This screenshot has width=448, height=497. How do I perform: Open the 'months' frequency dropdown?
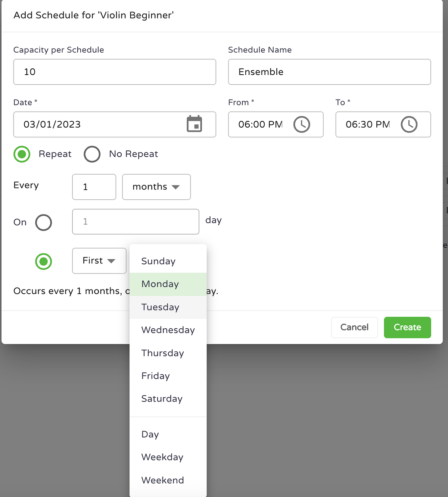[x=156, y=187]
